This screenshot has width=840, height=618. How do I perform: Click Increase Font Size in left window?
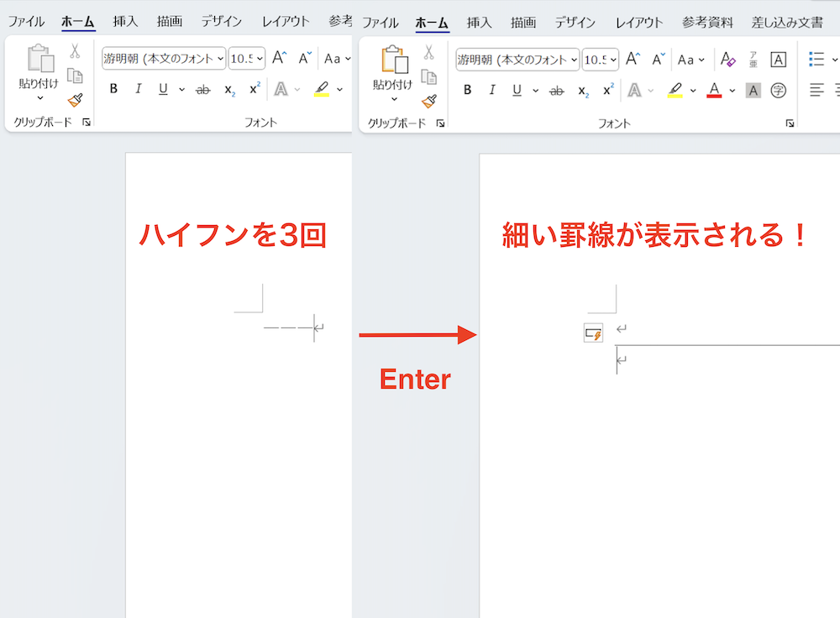pos(279,57)
